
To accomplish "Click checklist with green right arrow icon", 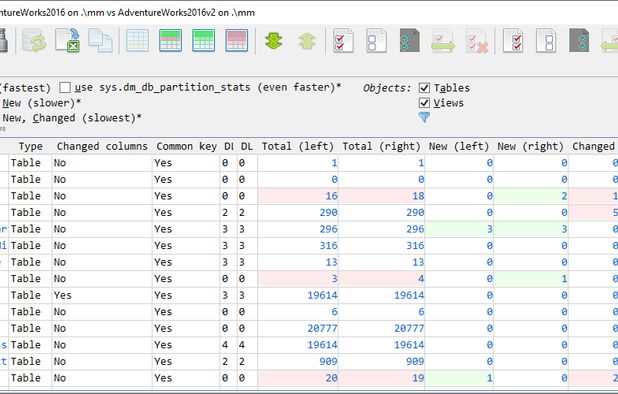I will point(443,41).
